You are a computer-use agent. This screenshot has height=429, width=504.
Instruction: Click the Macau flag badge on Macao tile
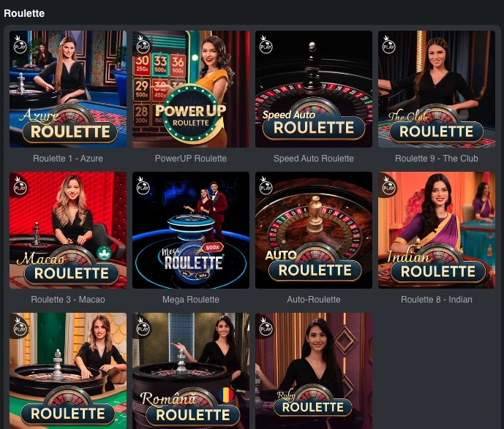tap(104, 253)
